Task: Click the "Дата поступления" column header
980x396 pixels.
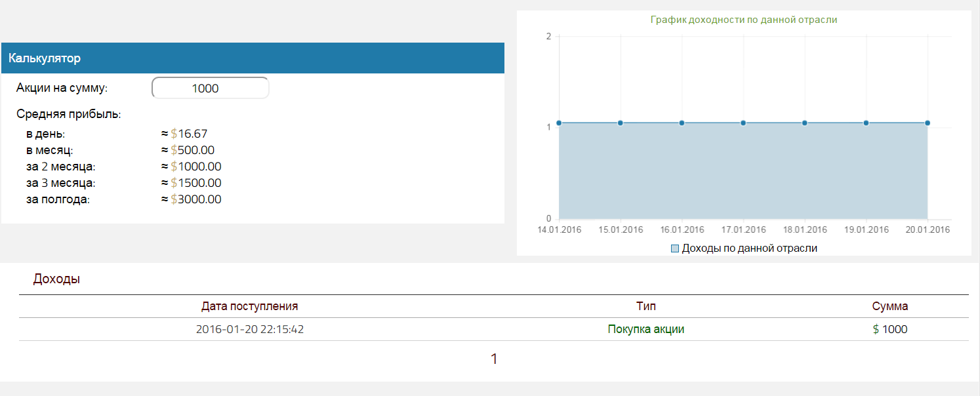Action: 249,306
